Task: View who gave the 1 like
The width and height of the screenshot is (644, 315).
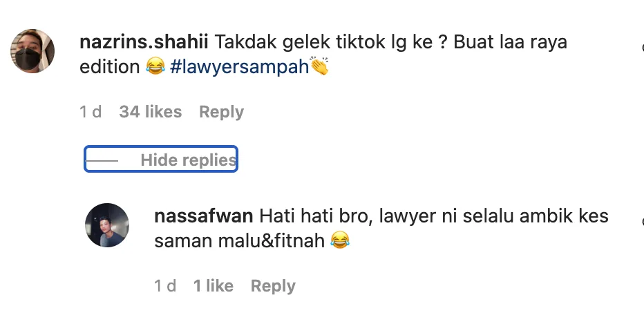Action: pos(213,286)
